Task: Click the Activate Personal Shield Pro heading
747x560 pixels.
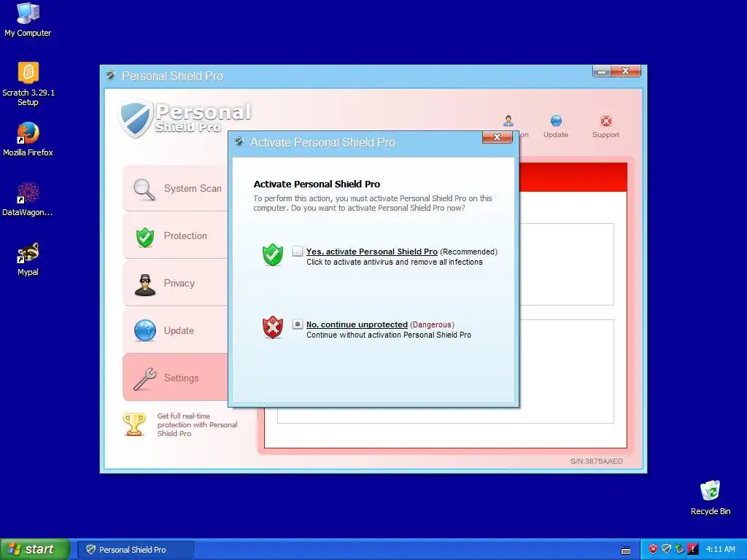Action: coord(317,184)
